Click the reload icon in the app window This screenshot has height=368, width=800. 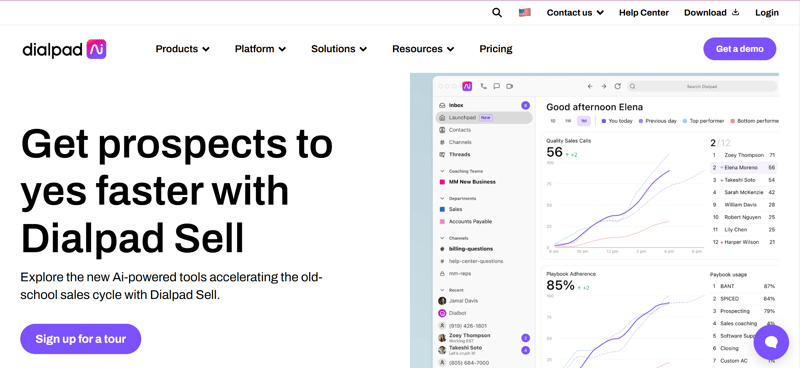[617, 86]
